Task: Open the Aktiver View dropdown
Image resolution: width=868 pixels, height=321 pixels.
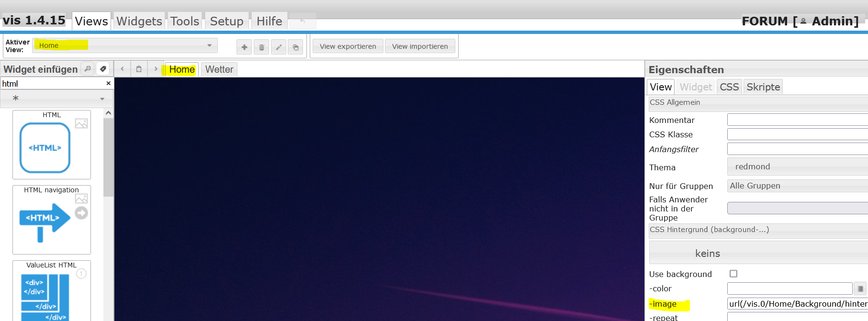Action: tap(125, 45)
